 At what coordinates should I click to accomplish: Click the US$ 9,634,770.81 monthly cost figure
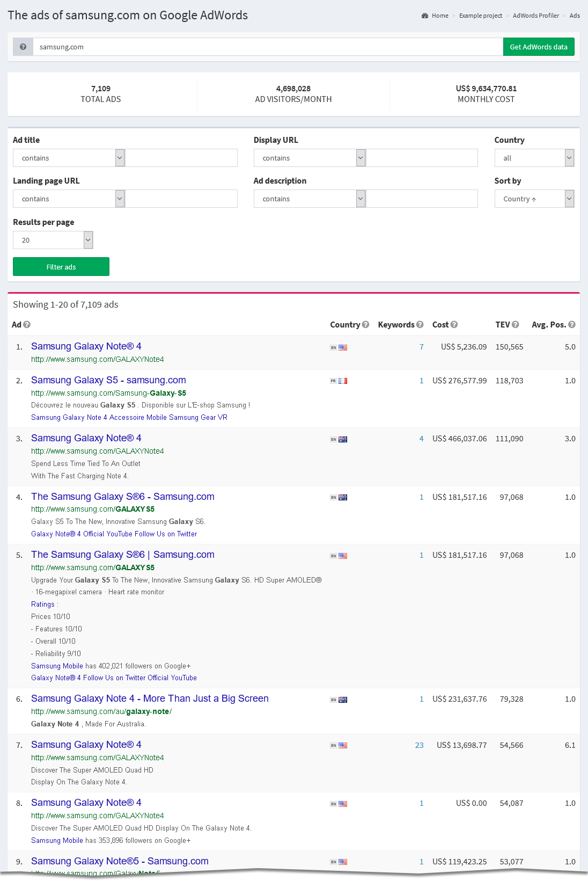pos(486,89)
